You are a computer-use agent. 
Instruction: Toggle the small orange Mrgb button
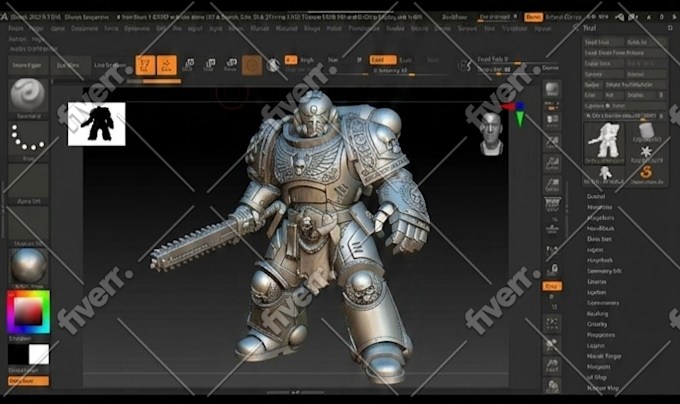pyautogui.click(x=291, y=60)
